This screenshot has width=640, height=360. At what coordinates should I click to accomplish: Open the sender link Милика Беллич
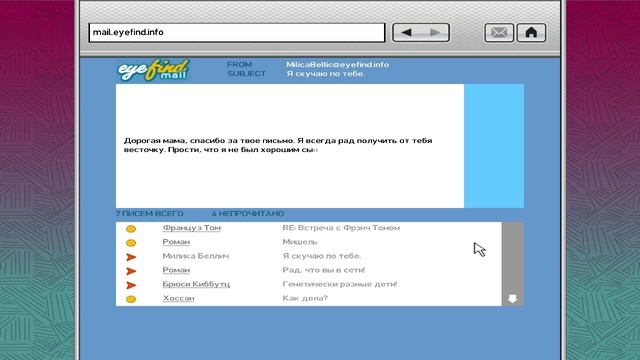196,256
